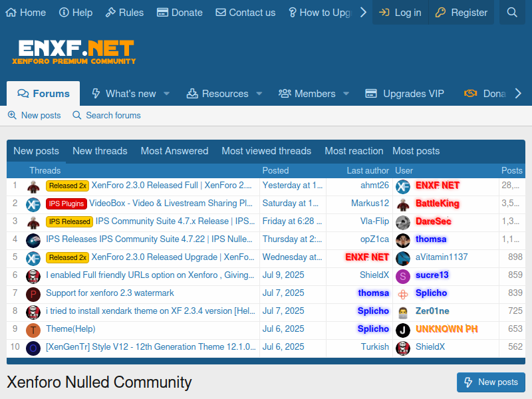532x399 pixels.
Task: Click the ENXF.NET site logo
Action: [74, 52]
